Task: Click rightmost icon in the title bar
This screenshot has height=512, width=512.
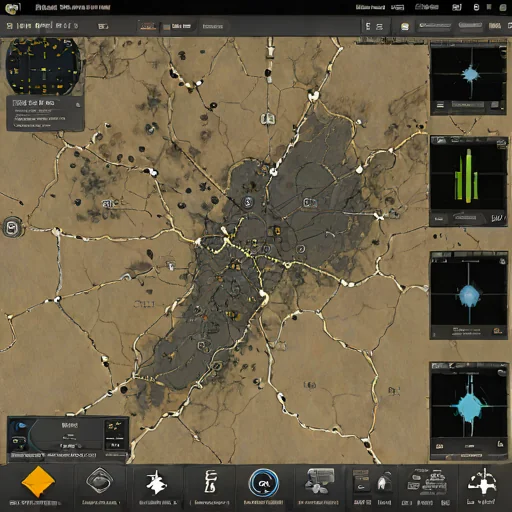Action: 503,7
